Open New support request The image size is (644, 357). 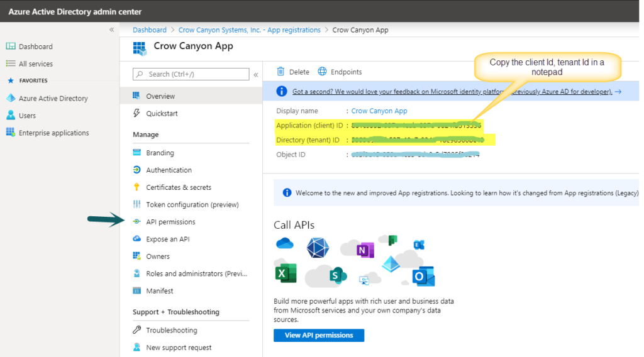pyautogui.click(x=179, y=348)
